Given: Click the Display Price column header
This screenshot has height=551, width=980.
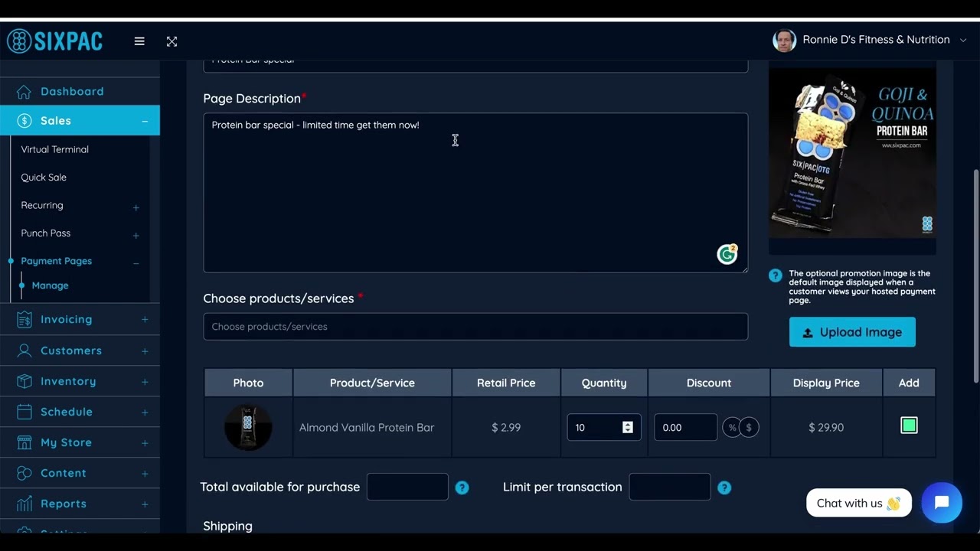Looking at the screenshot, I should coord(826,383).
